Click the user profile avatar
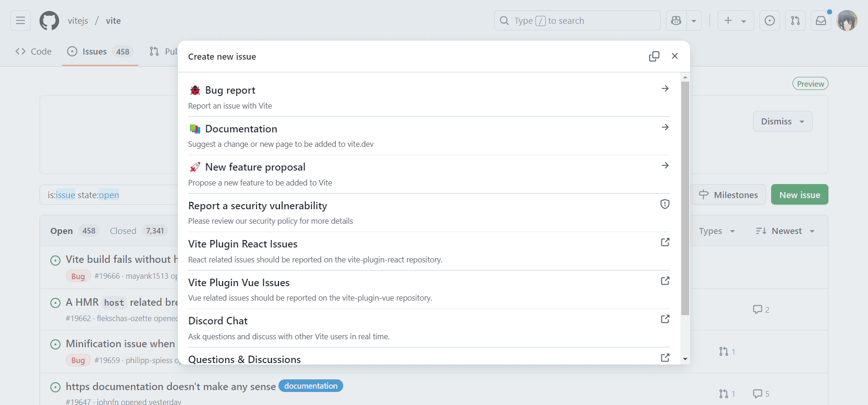 pos(847,21)
